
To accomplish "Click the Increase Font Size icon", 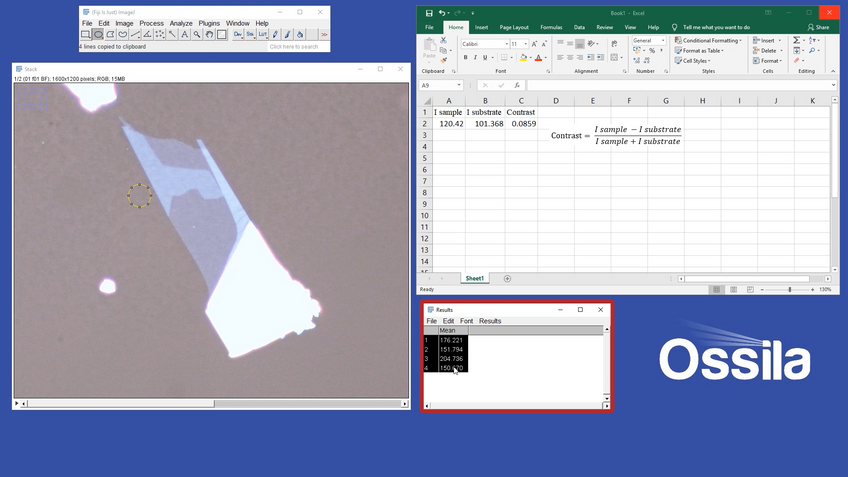I will [534, 44].
